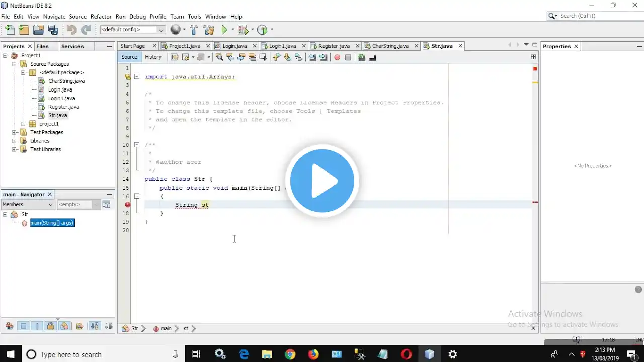Screen dimensions: 644x362
Task: Click the Save All toolbar icon
Action: [52, 30]
